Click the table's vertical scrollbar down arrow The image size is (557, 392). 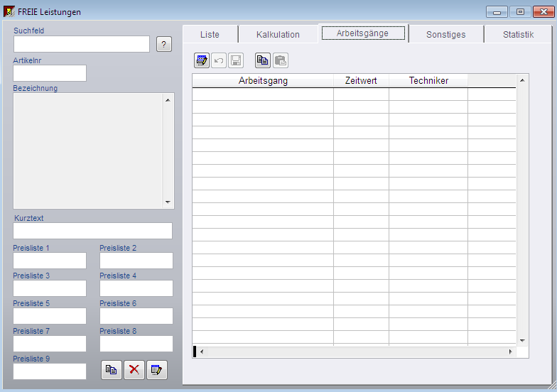(x=522, y=341)
